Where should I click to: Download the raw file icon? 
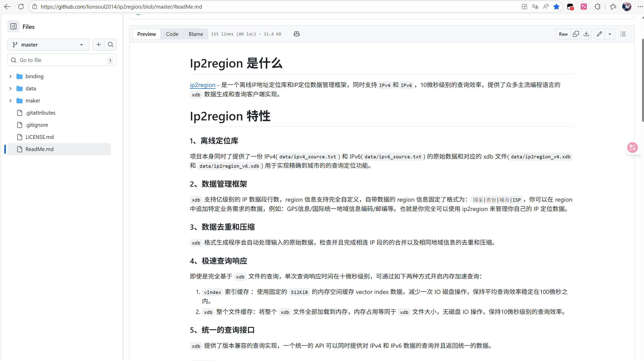click(x=586, y=34)
